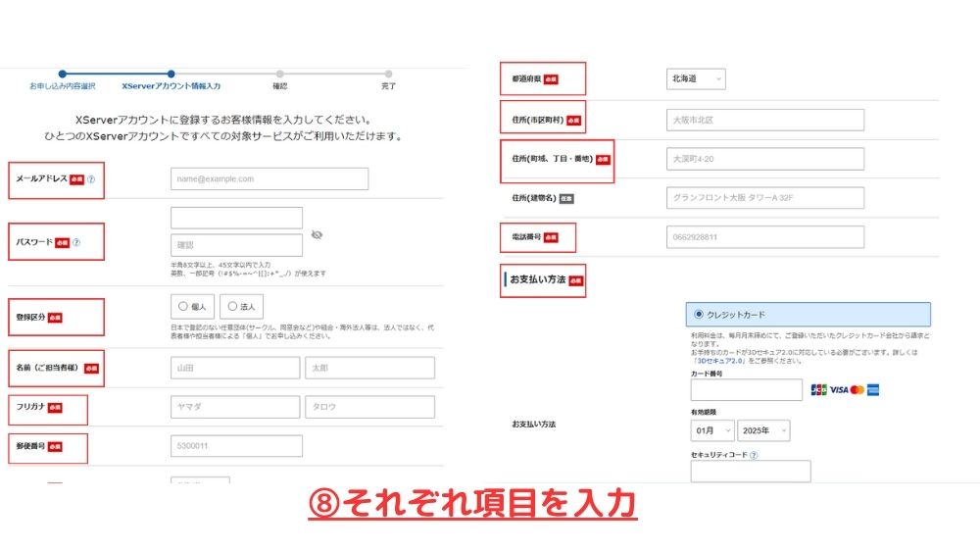This screenshot has width=980, height=551.
Task: Click the JCB card logo
Action: 818,390
